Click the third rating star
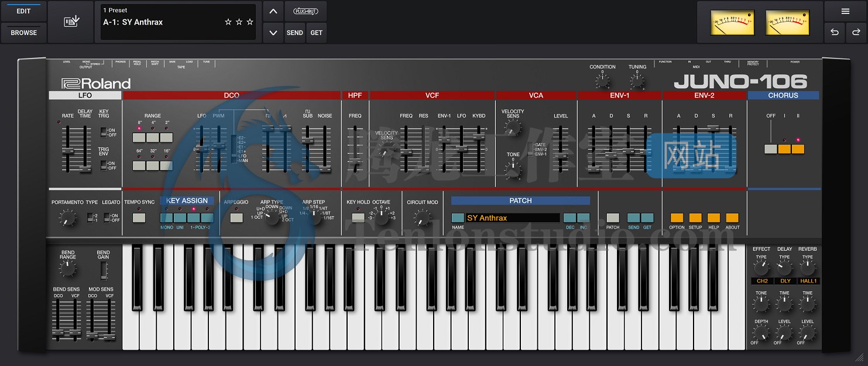This screenshot has height=366, width=868. coord(250,22)
